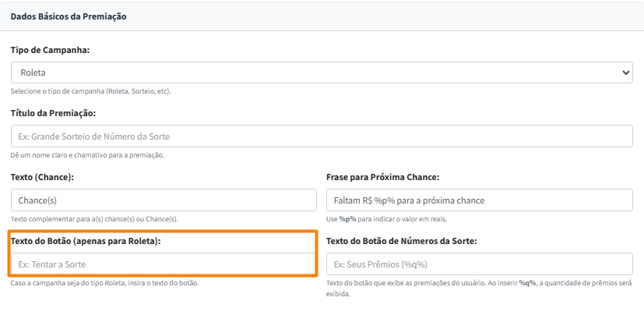The height and width of the screenshot is (315, 644).
Task: Click the Frase para Próxima Chance label
Action: pos(383,178)
